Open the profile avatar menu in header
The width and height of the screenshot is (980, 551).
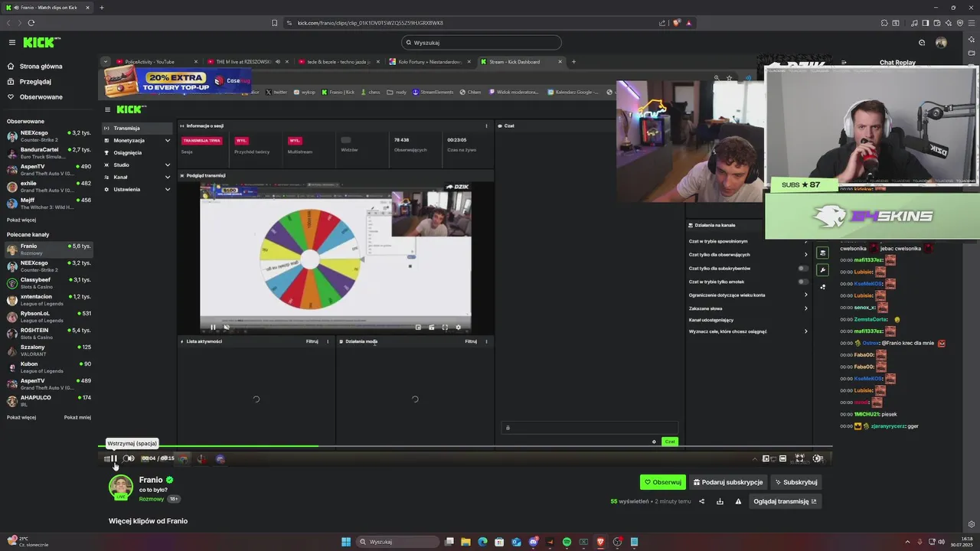point(941,43)
